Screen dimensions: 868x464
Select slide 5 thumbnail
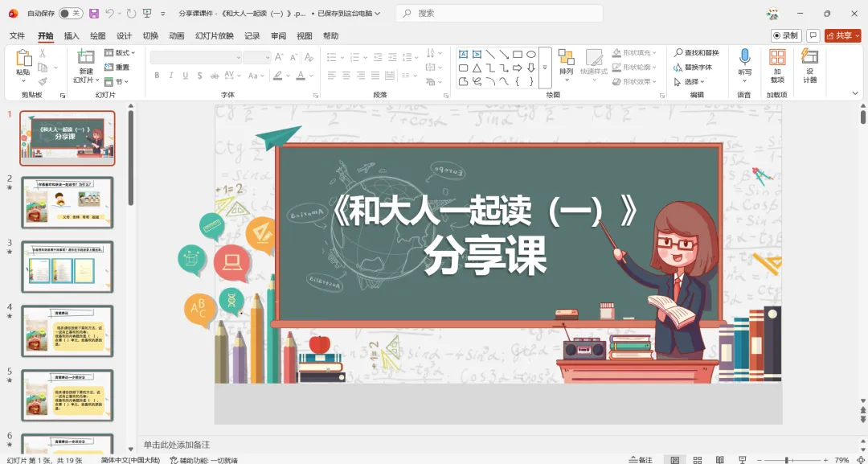67,396
